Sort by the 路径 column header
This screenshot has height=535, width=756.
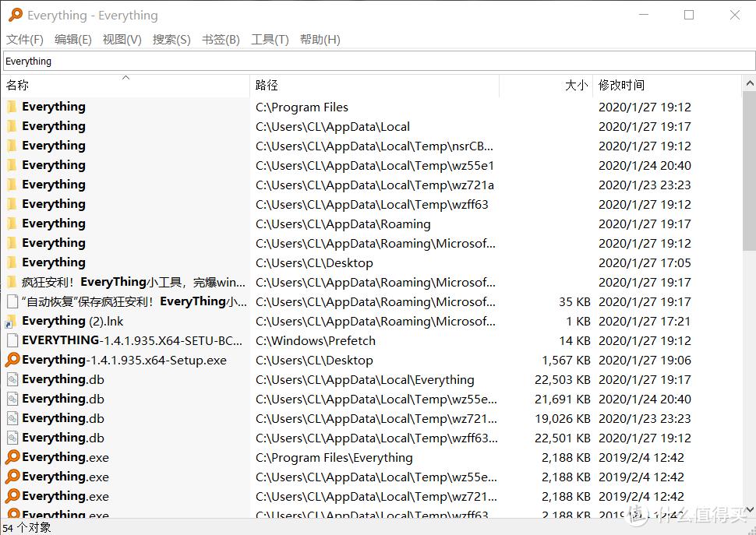[374, 85]
